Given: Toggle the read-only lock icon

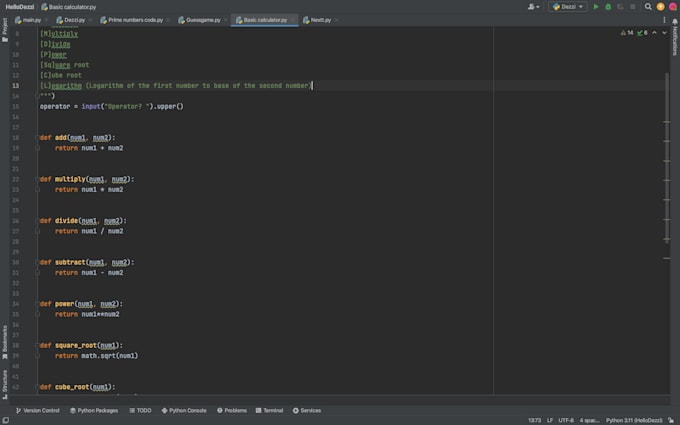Looking at the screenshot, I should [671, 420].
